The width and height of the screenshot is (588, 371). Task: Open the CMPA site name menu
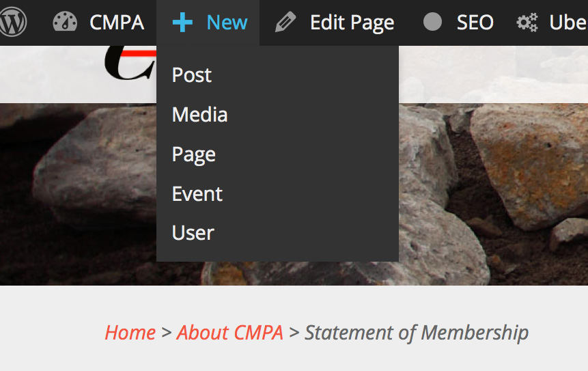pos(116,23)
